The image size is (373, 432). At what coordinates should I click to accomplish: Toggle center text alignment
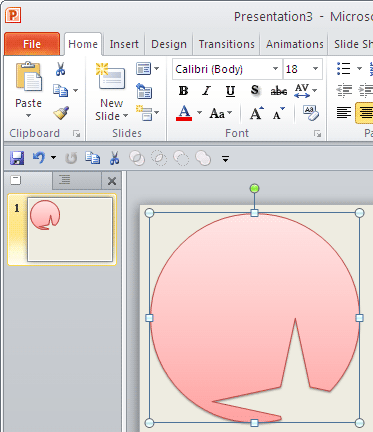tap(364, 113)
